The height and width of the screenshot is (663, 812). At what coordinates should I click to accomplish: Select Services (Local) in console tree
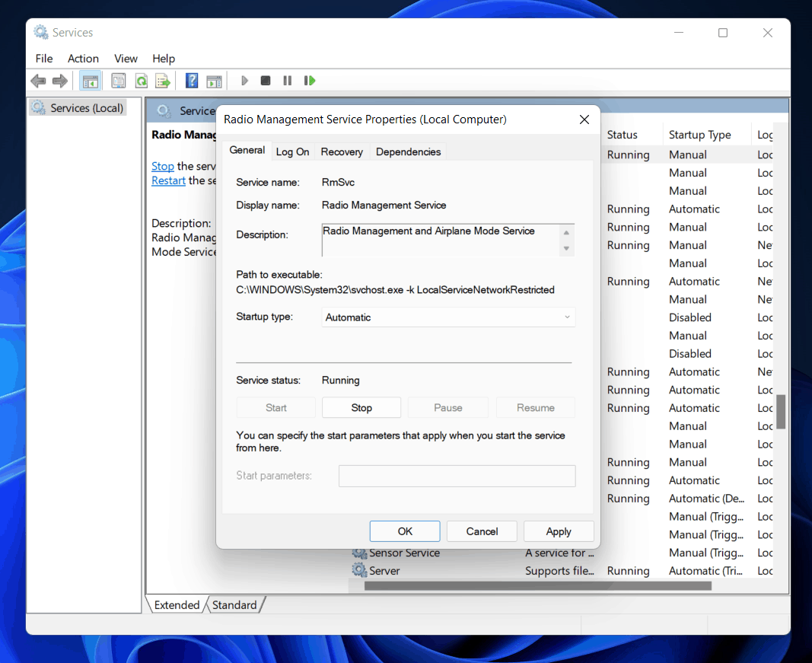click(x=86, y=108)
